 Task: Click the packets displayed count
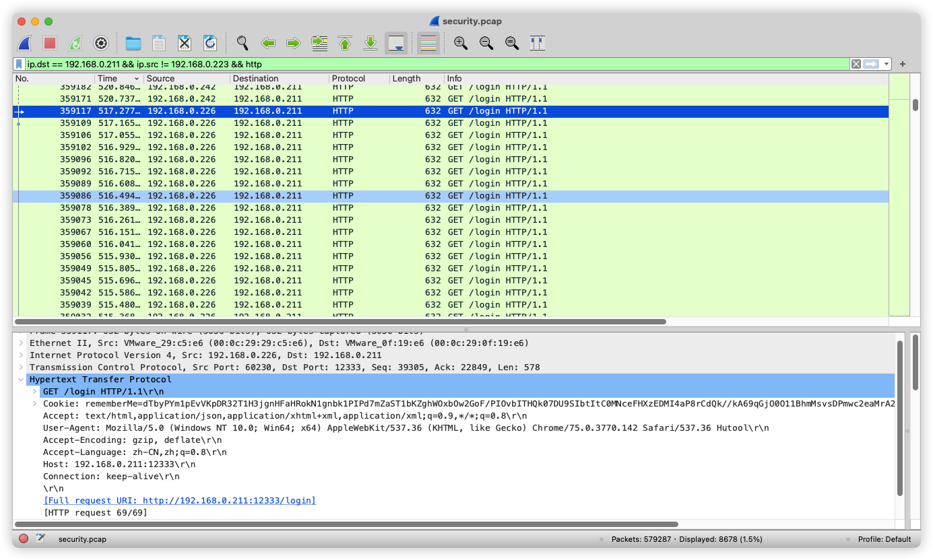pyautogui.click(x=686, y=539)
